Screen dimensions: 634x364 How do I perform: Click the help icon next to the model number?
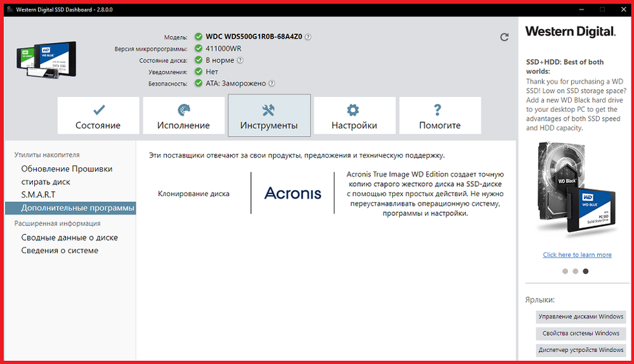tap(308, 37)
